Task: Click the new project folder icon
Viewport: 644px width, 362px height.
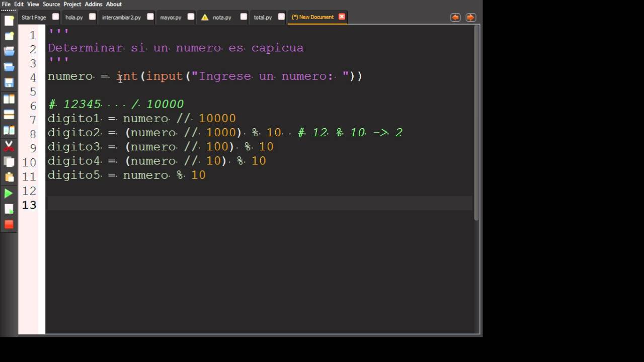Action: 9,36
